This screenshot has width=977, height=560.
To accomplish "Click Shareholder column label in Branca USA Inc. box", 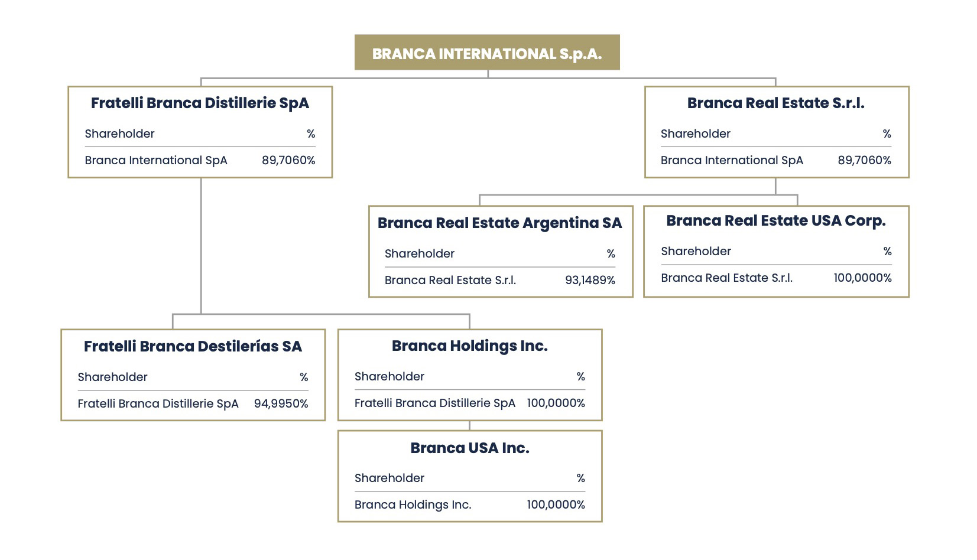I will [389, 478].
